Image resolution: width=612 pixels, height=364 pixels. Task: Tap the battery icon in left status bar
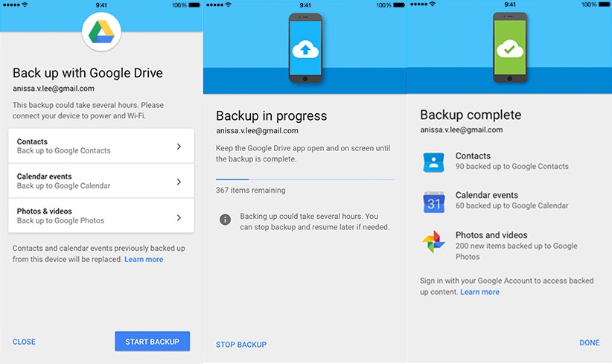[196, 4]
